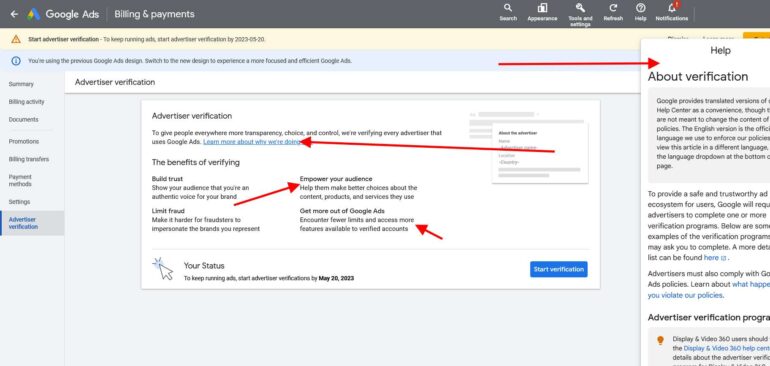Click the 'About the advertiser' preview card
The height and width of the screenshot is (366, 770).
[x=540, y=153]
